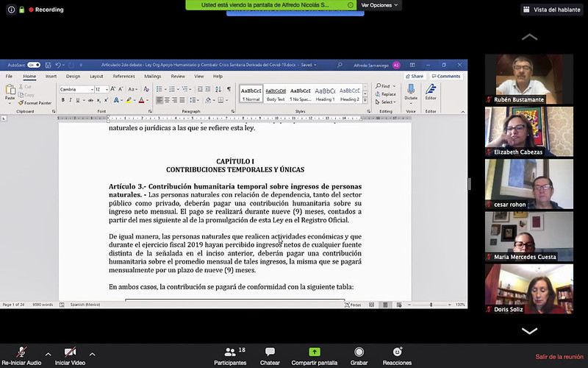Open the File menu tab
This screenshot has width=588, height=368.
click(9, 77)
